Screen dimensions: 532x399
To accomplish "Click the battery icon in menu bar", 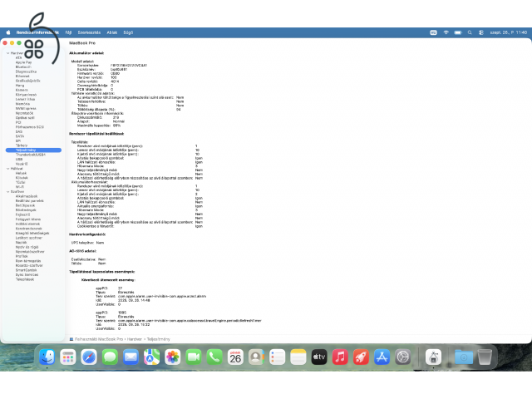I will (x=458, y=32).
